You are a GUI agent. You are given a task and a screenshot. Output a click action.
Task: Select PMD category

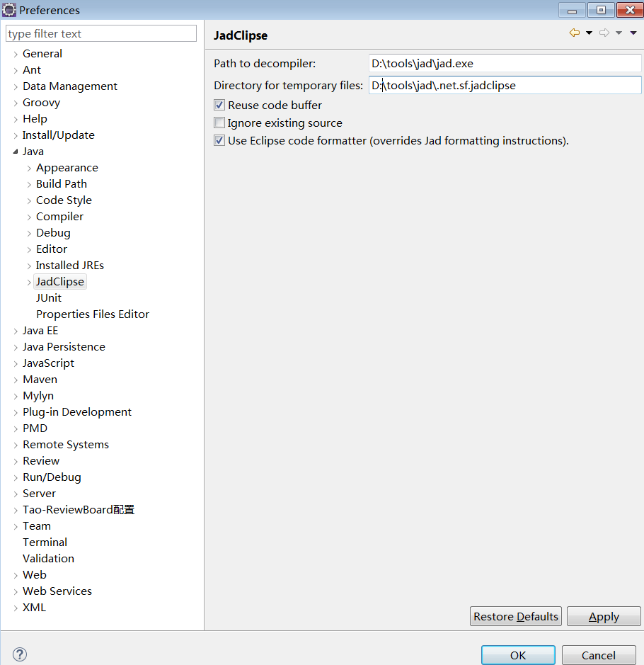click(x=35, y=428)
